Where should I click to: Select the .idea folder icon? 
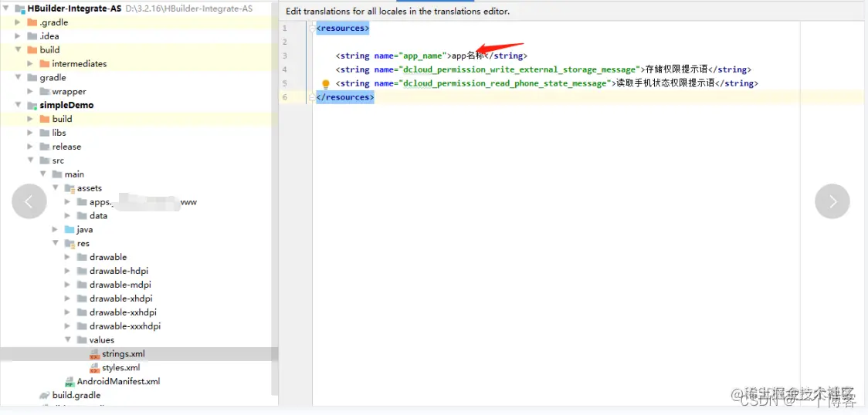tap(32, 36)
